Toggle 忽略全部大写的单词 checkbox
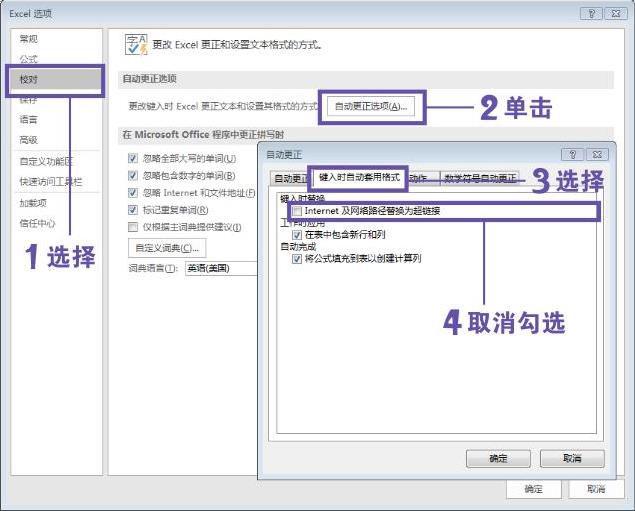Image resolution: width=635 pixels, height=511 pixels. pyautogui.click(x=132, y=158)
